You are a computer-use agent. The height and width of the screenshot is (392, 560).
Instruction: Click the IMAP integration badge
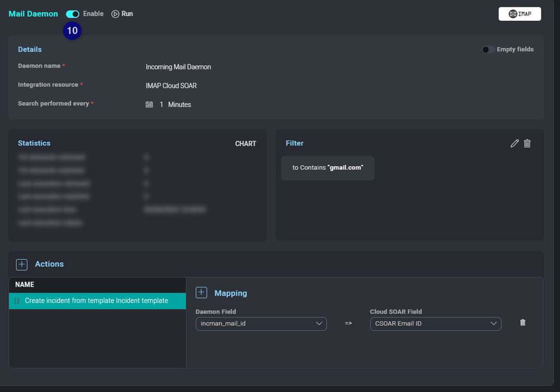pos(520,14)
